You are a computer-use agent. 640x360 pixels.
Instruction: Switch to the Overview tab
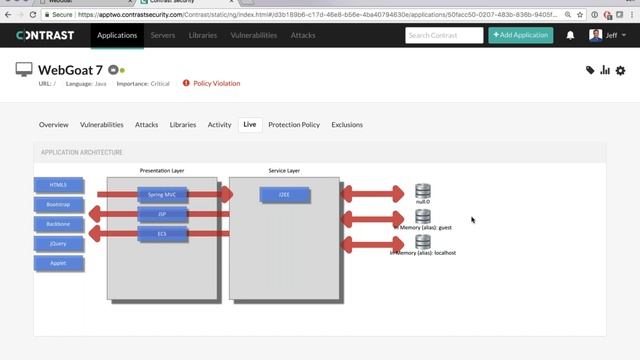click(53, 124)
